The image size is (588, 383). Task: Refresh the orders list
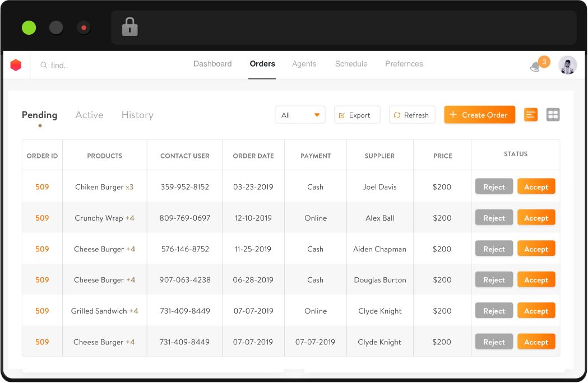pos(412,115)
